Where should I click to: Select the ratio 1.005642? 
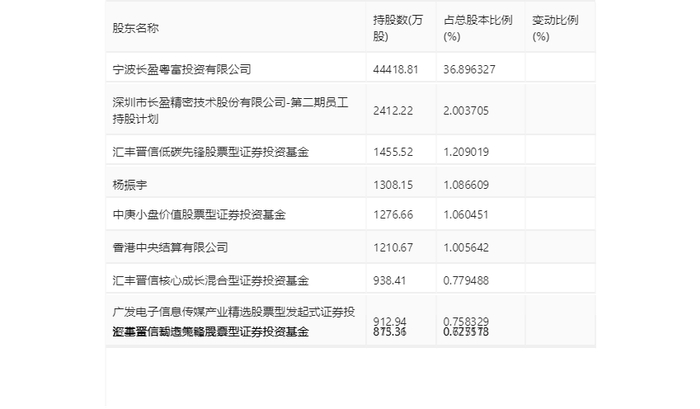click(x=466, y=247)
